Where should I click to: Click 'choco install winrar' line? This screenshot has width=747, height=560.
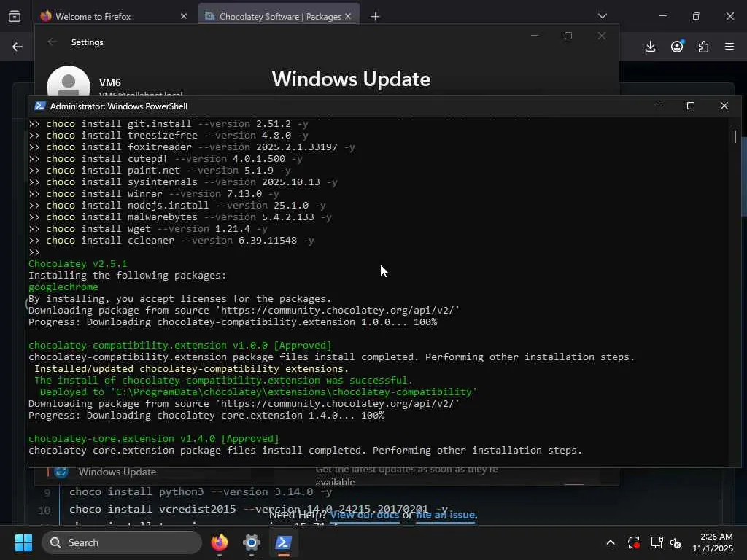pyautogui.click(x=154, y=194)
